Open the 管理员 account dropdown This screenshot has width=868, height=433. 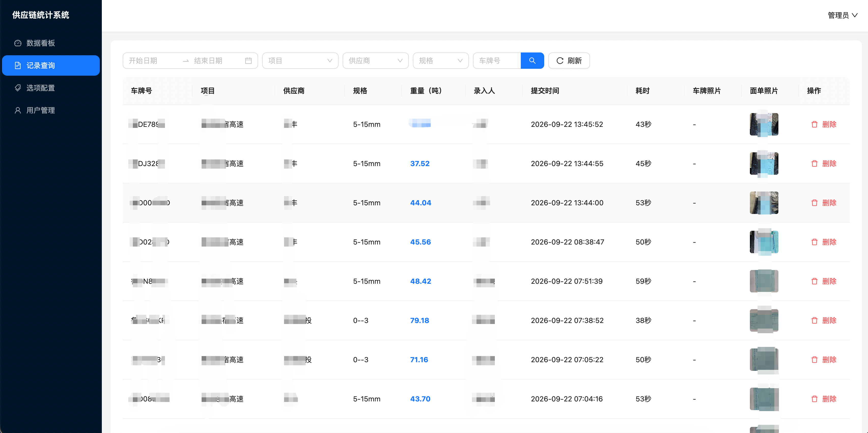tap(842, 15)
